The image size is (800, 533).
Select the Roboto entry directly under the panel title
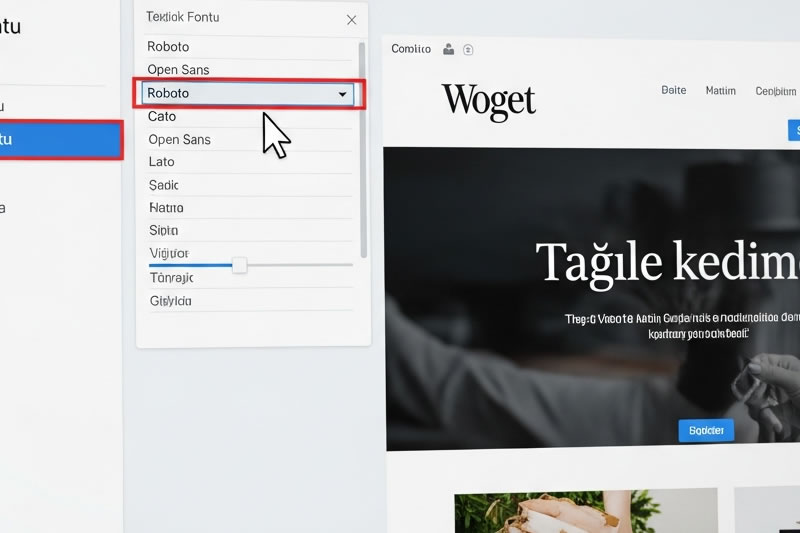click(168, 47)
